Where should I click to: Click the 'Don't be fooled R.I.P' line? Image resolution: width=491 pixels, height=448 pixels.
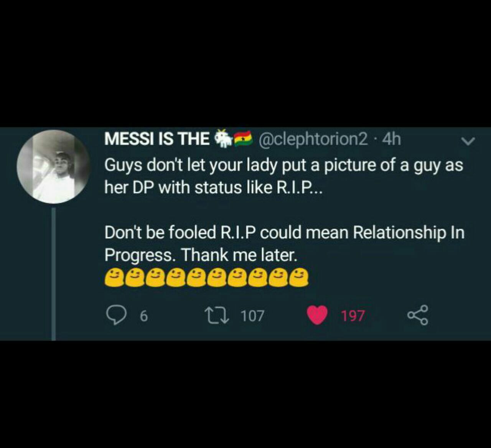tap(180, 233)
